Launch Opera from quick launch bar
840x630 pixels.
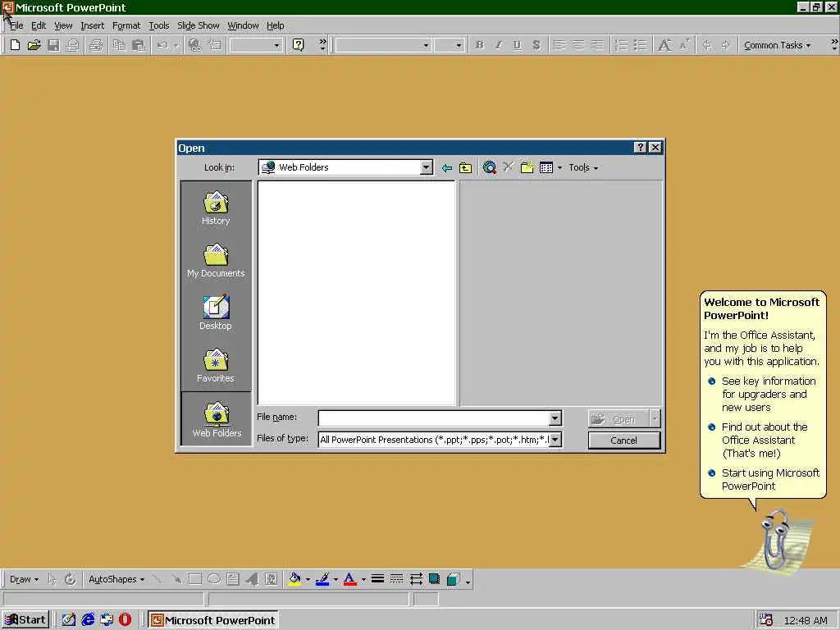(x=126, y=620)
